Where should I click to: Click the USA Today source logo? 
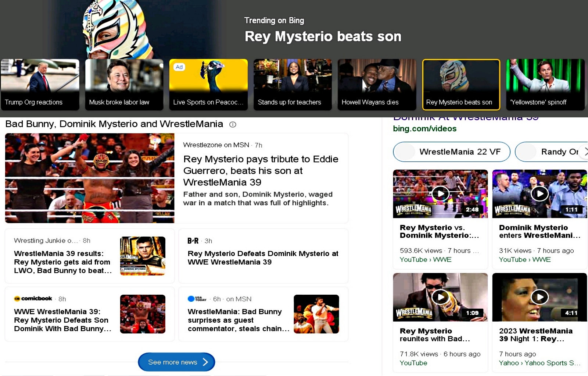coord(197,299)
